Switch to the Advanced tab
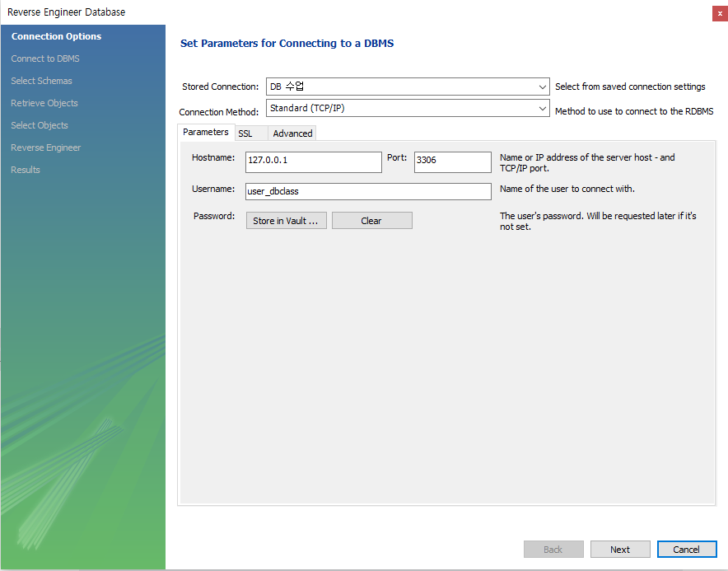 [292, 133]
